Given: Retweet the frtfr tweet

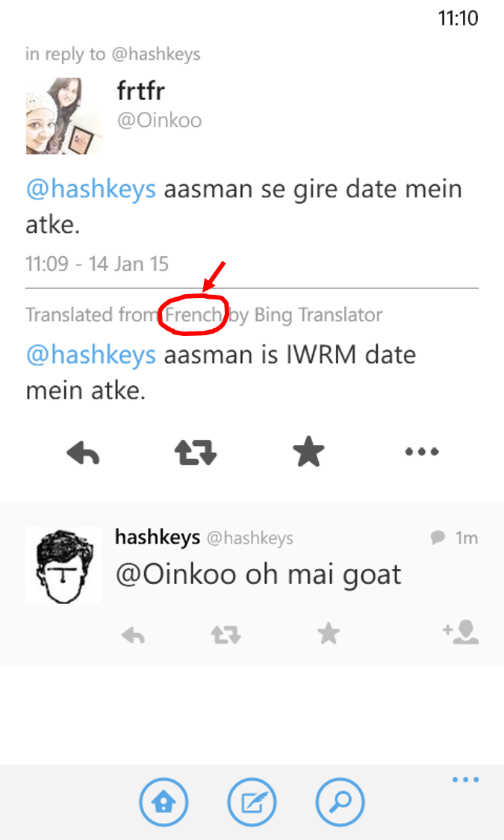Looking at the screenshot, I should 196,452.
